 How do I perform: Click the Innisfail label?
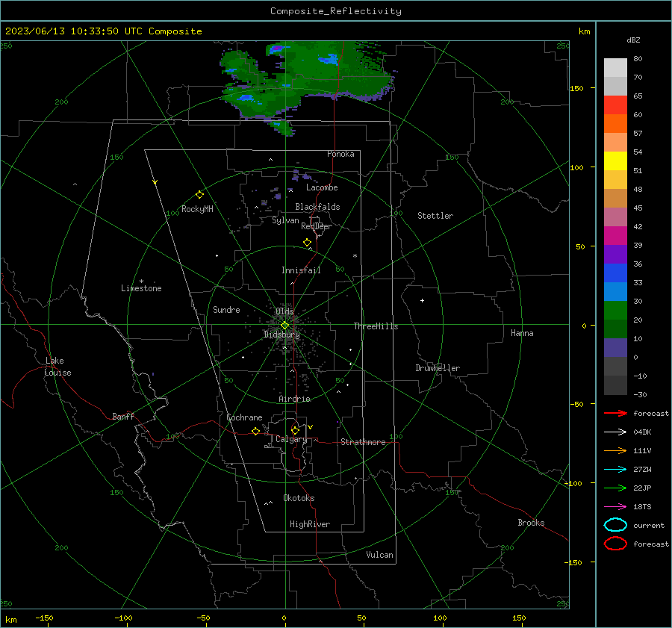[x=301, y=270]
